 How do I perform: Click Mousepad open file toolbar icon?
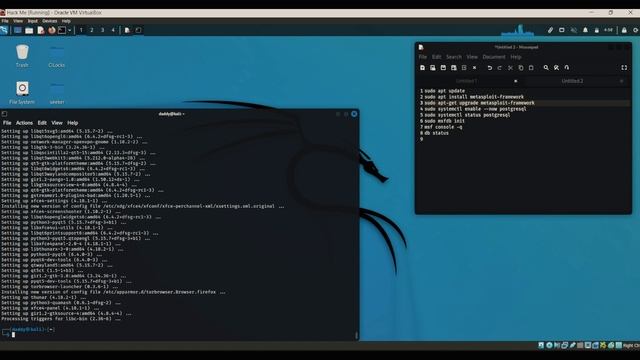pos(433,68)
